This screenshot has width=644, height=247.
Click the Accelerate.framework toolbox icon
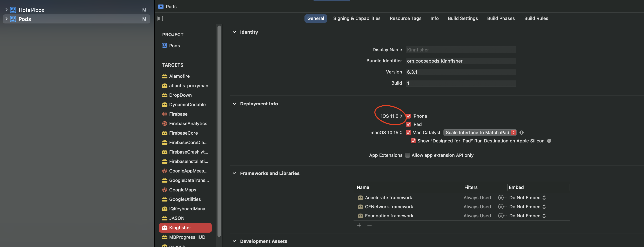pyautogui.click(x=360, y=198)
